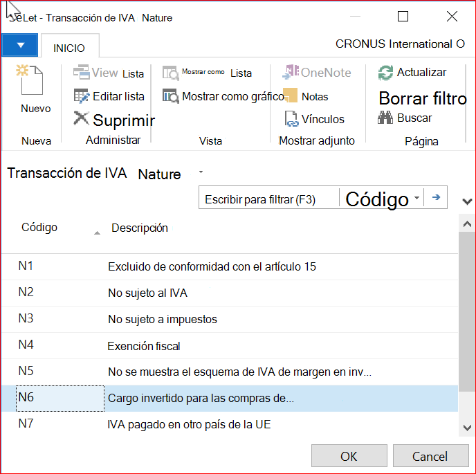476x474 pixels.
Task: Click the Cancel button
Action: (x=430, y=456)
